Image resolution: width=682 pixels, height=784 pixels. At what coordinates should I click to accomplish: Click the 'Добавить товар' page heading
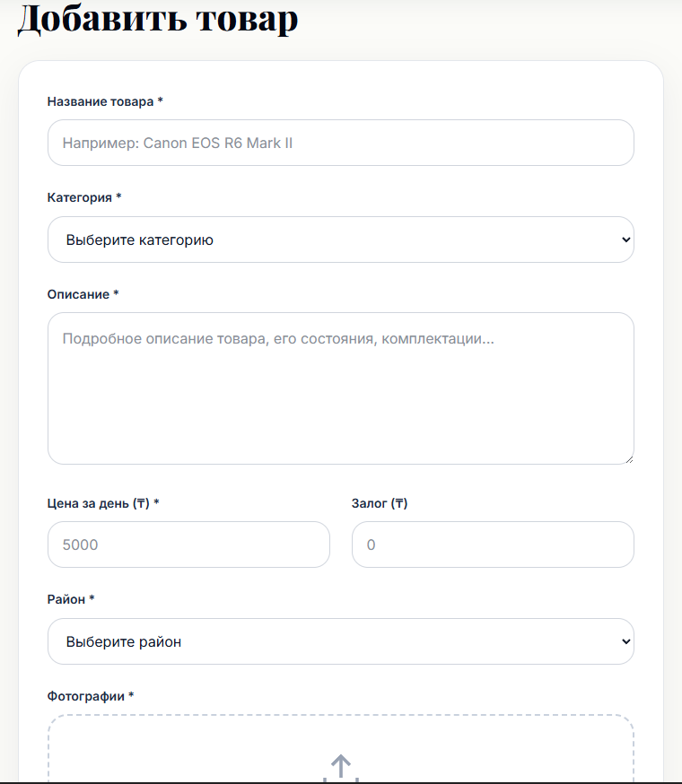point(158,19)
